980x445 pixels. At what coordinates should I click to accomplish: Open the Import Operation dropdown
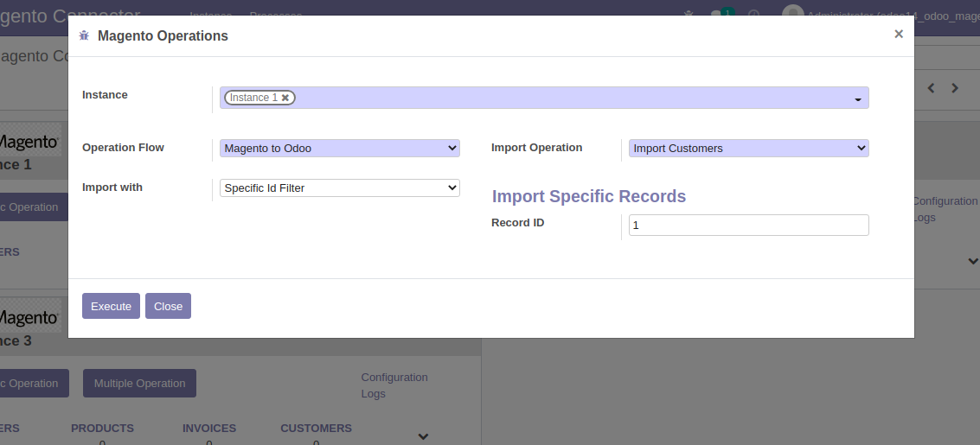click(x=748, y=149)
